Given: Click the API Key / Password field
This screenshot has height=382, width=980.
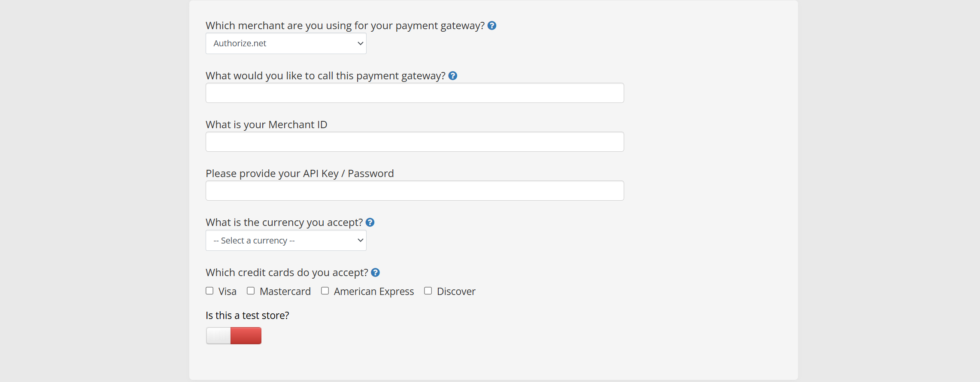Looking at the screenshot, I should [x=415, y=191].
